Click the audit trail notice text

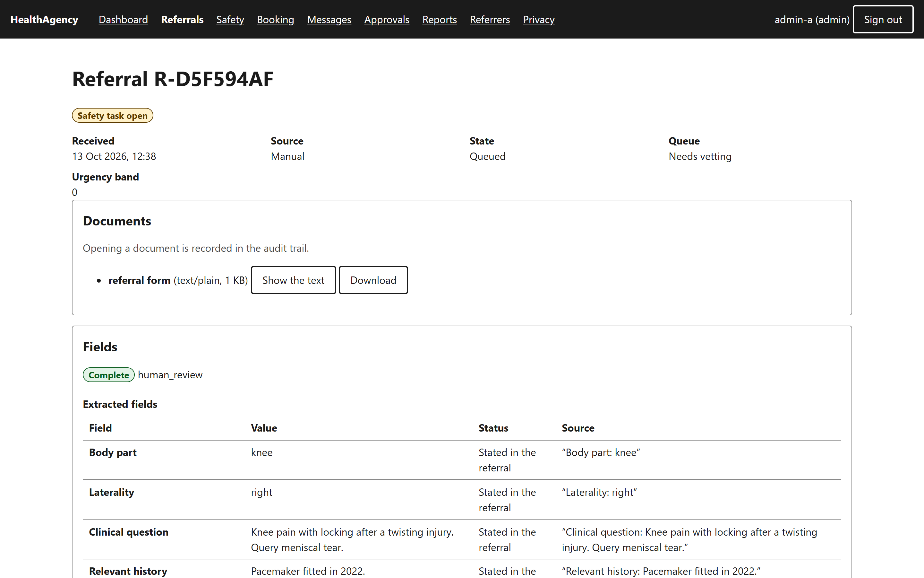[196, 248]
